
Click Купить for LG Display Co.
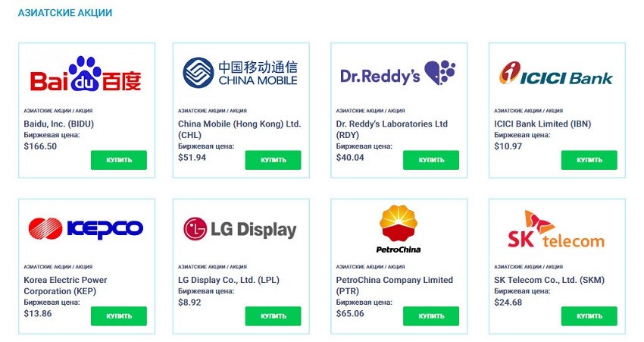pyautogui.click(x=273, y=316)
